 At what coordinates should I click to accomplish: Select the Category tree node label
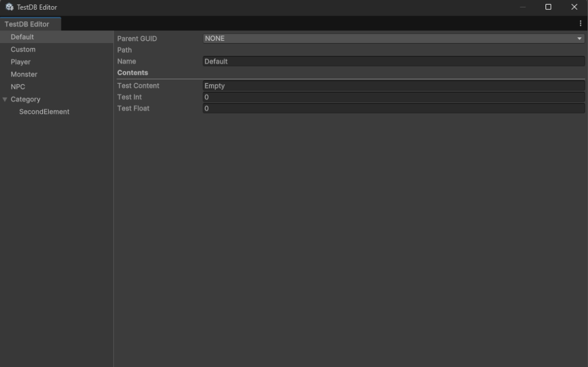coord(26,99)
